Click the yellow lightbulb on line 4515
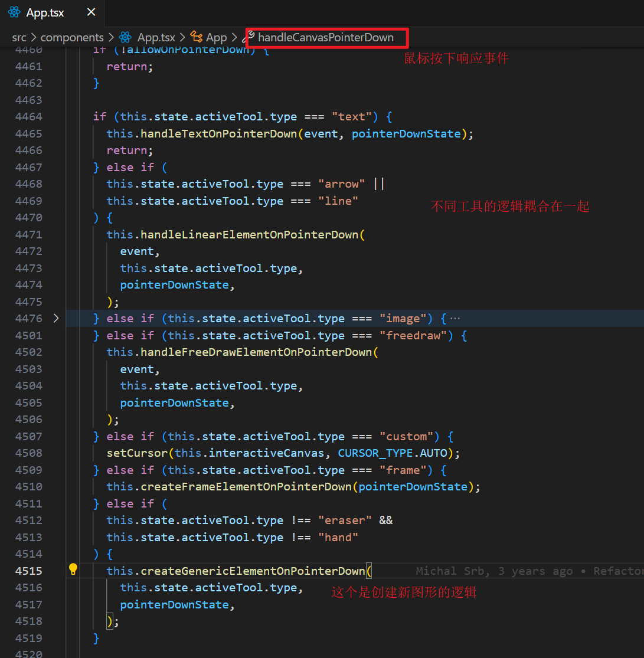The height and width of the screenshot is (658, 644). [73, 570]
